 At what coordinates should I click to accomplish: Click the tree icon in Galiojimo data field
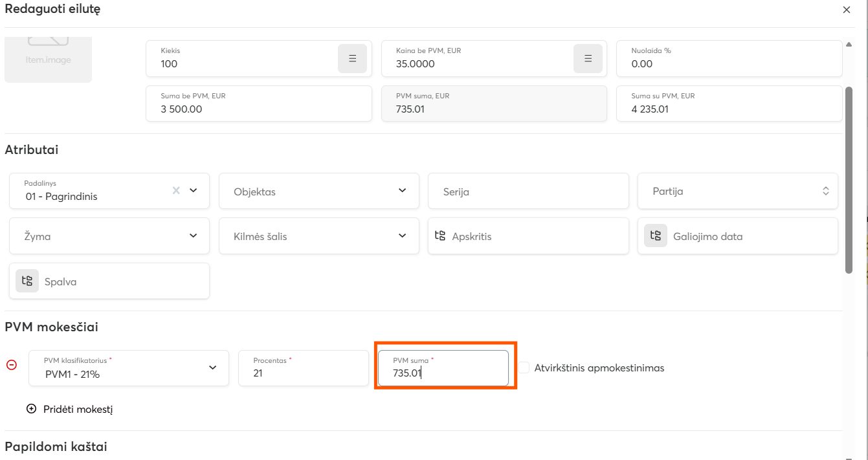click(655, 235)
